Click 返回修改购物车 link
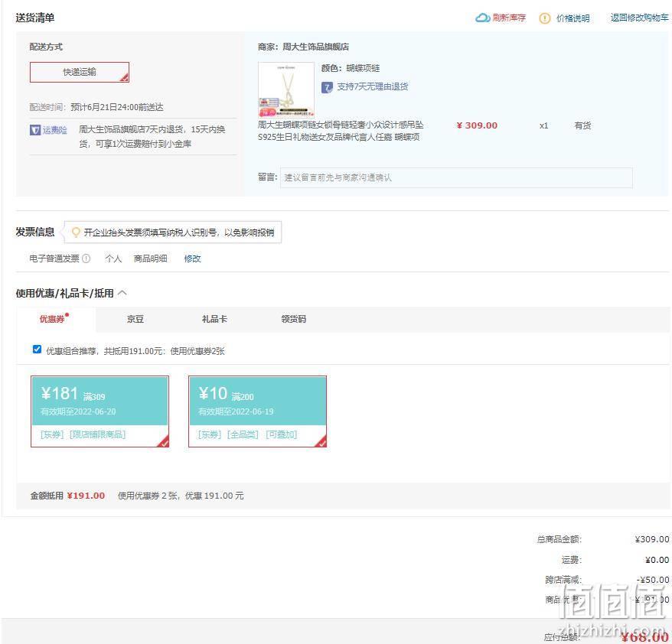672x644 pixels. (x=639, y=18)
